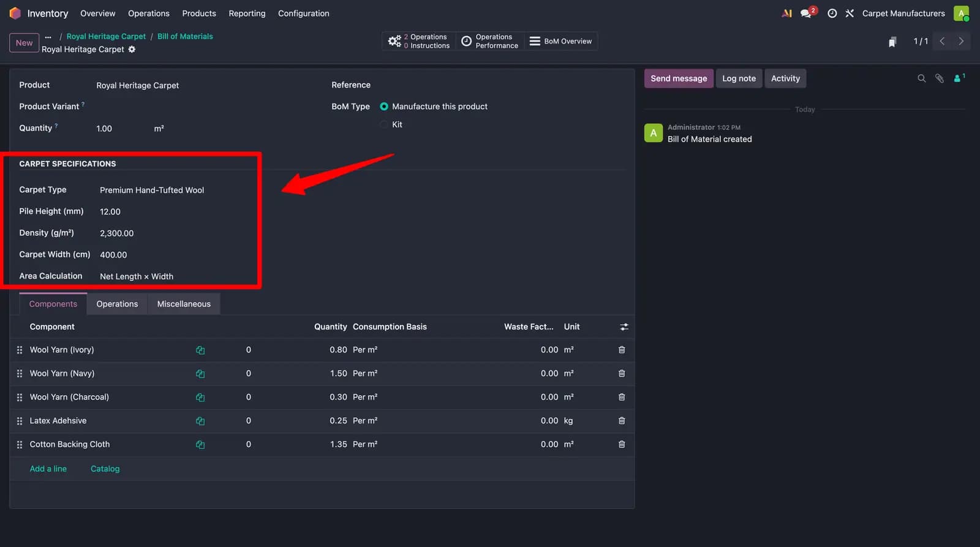This screenshot has height=547, width=980.
Task: Open column options adjust icon
Action: (x=624, y=327)
